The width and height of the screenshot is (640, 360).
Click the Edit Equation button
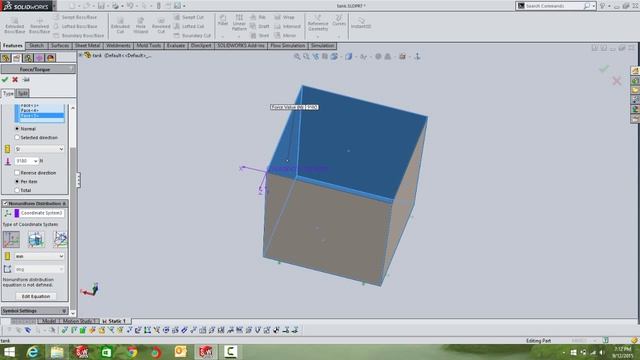(x=36, y=297)
